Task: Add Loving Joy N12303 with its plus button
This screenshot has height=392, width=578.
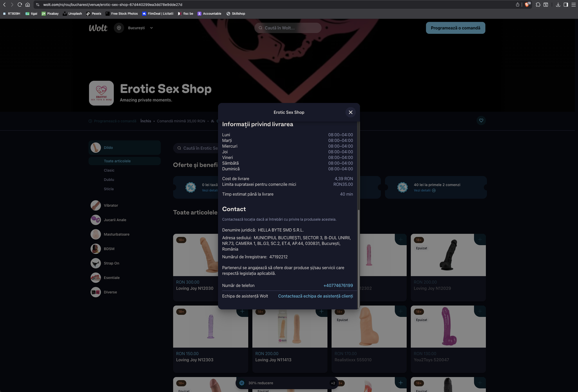Action: (242, 311)
